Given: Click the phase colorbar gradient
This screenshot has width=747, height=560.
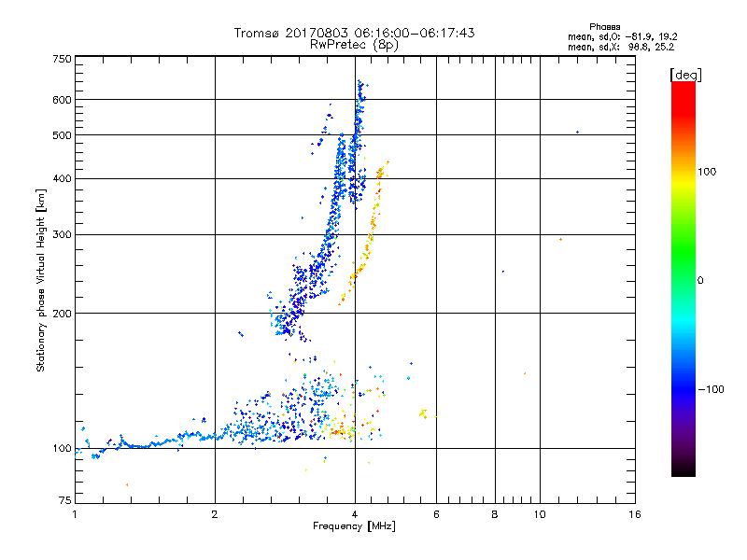Looking at the screenshot, I should 684,279.
